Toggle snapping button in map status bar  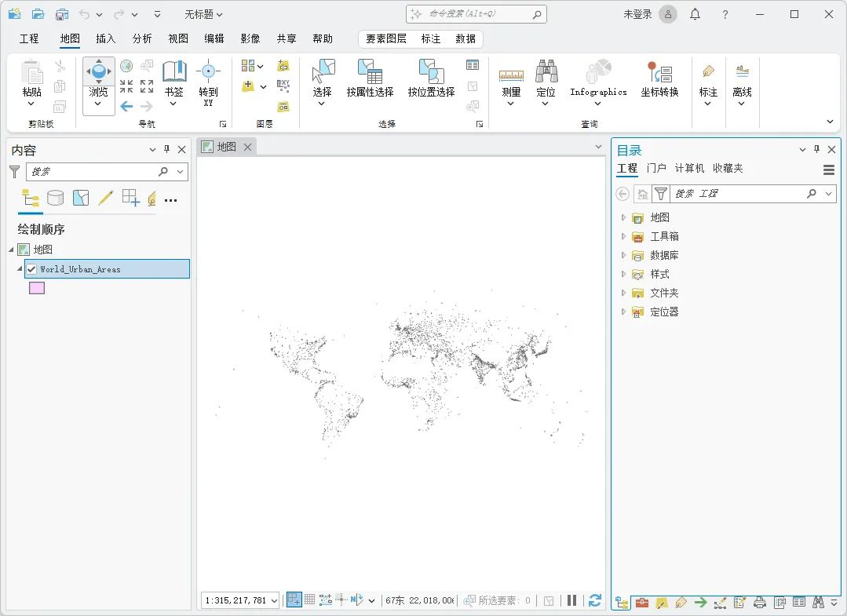pyautogui.click(x=294, y=600)
